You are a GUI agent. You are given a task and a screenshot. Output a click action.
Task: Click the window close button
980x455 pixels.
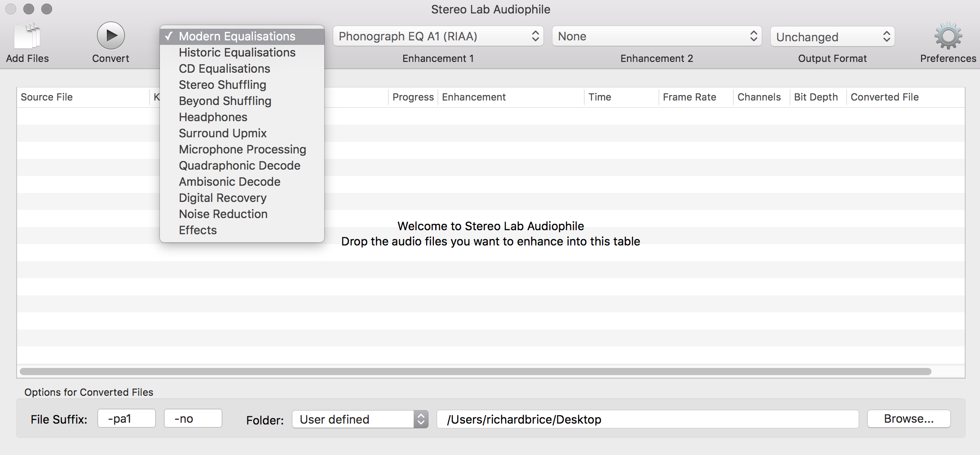click(11, 9)
